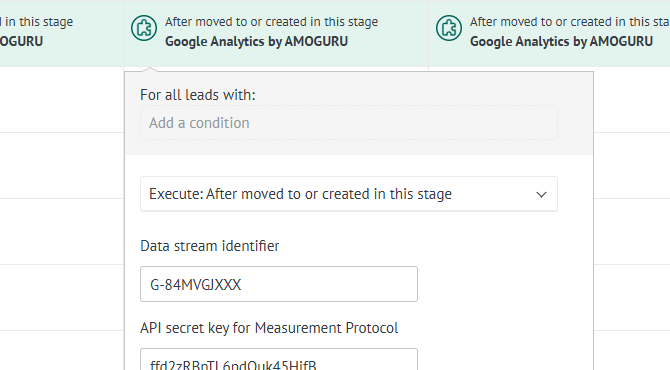Click API secret key for Measurement Protocol label
Viewport: 670px width, 370px height.
tap(269, 328)
